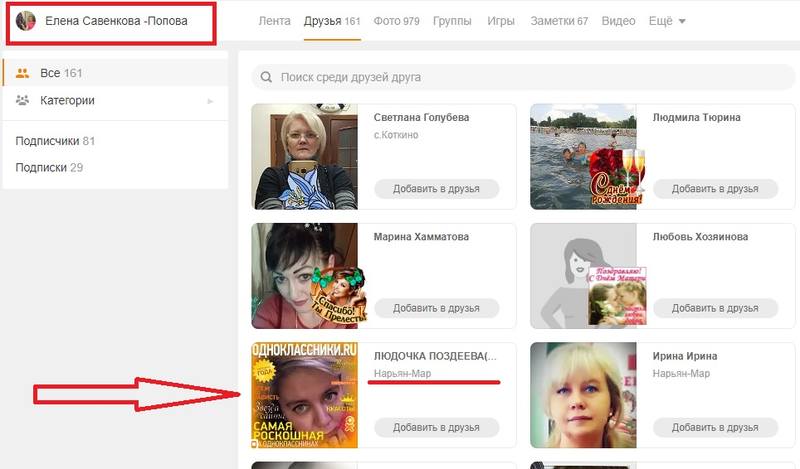Expand Категории with the arrow

[210, 101]
